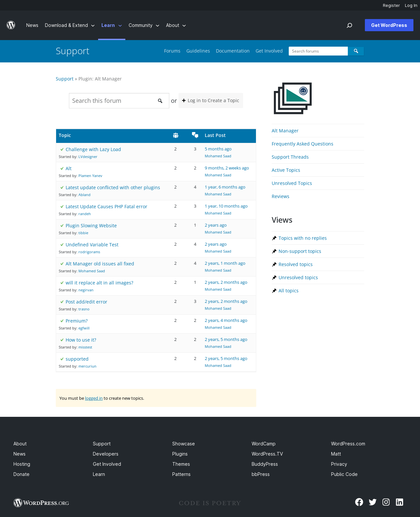Submit forum search with blue magnifier button
The height and width of the screenshot is (517, 420).
[356, 51]
